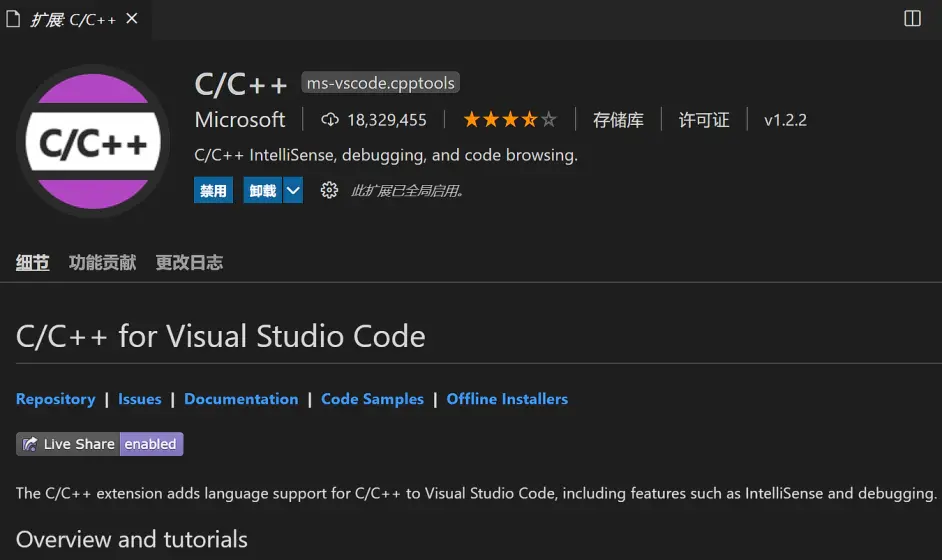
Task: Open the Repository link
Action: point(55,399)
